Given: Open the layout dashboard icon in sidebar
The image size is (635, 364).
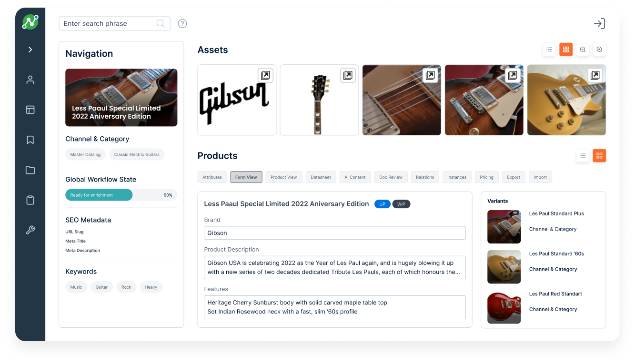Looking at the screenshot, I should (x=30, y=110).
